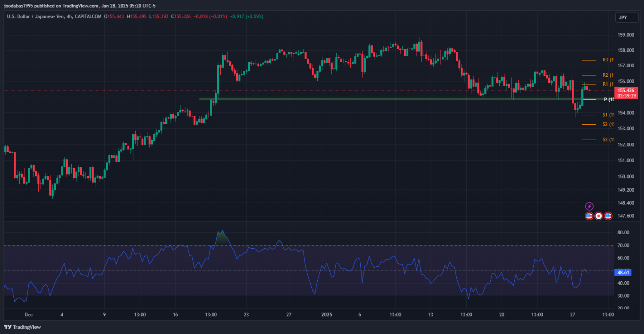The height and width of the screenshot is (334, 644).
Task: Select the R2 pivot resistance line label
Action: pos(608,75)
